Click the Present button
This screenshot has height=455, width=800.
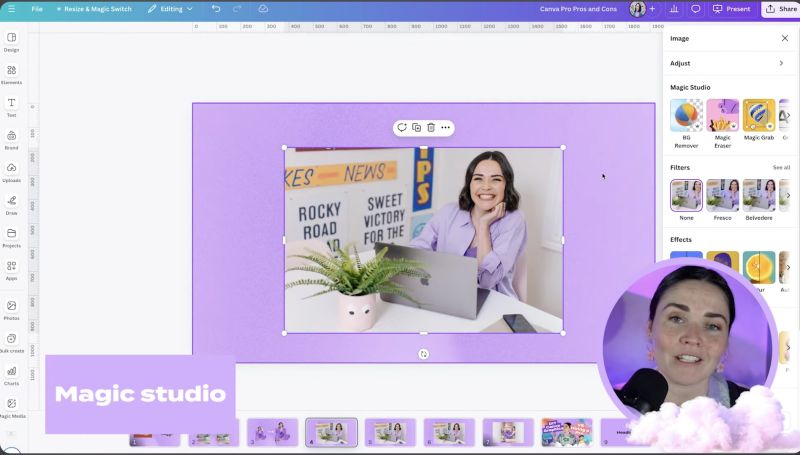tap(732, 9)
